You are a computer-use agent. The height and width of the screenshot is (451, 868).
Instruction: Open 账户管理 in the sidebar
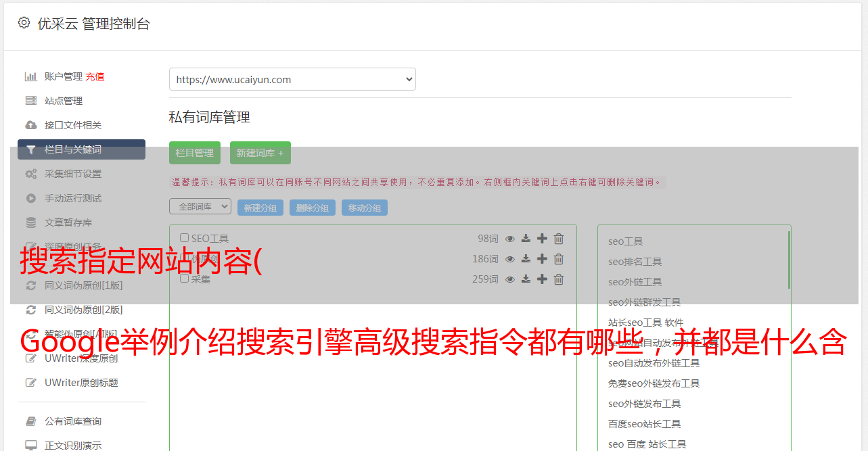click(x=64, y=76)
